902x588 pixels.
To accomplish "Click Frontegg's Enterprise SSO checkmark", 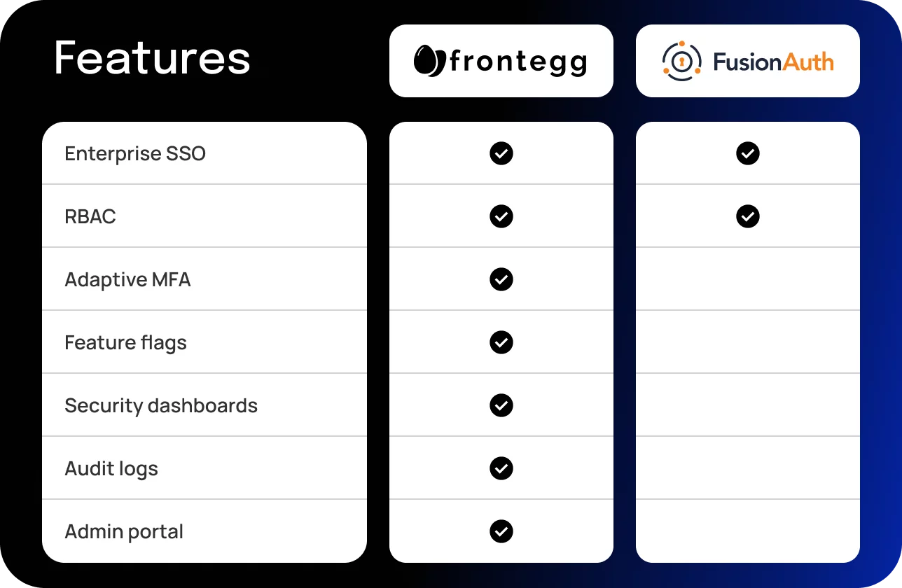I will tap(501, 153).
